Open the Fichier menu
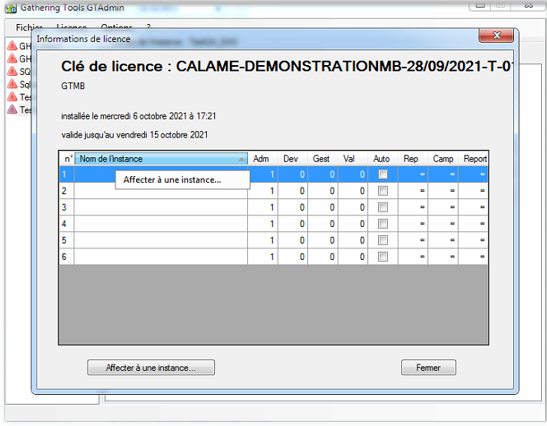Viewport: 547px width, 426px height. tap(29, 27)
